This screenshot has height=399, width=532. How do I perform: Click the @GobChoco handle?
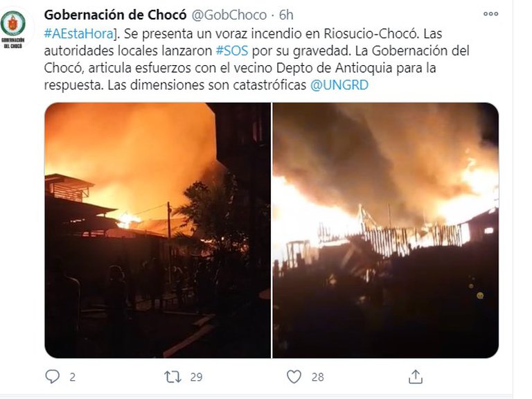229,15
